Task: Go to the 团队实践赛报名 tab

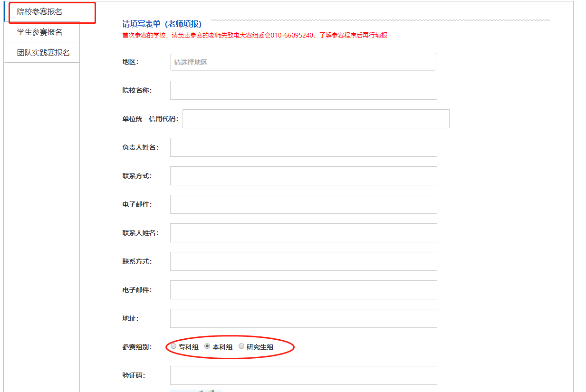Action: pyautogui.click(x=43, y=53)
